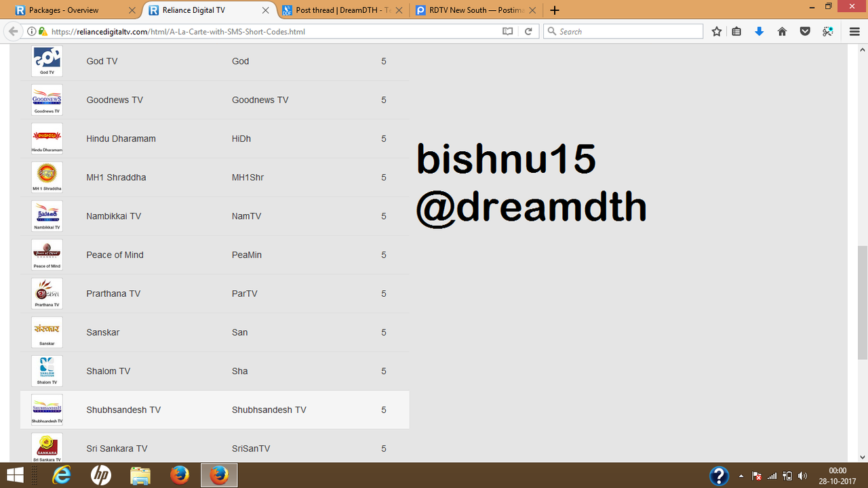
Task: Open a new browser tab
Action: (x=555, y=10)
